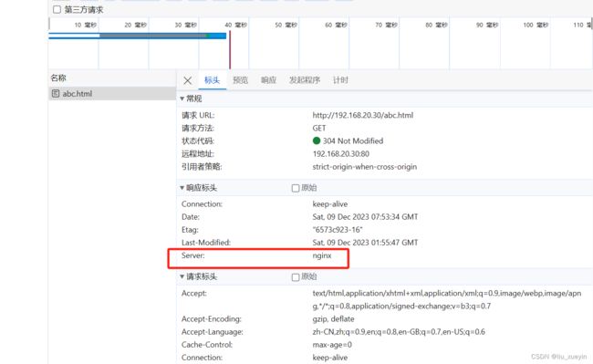Click the Date value 07:53:34 GMT

click(x=365, y=217)
